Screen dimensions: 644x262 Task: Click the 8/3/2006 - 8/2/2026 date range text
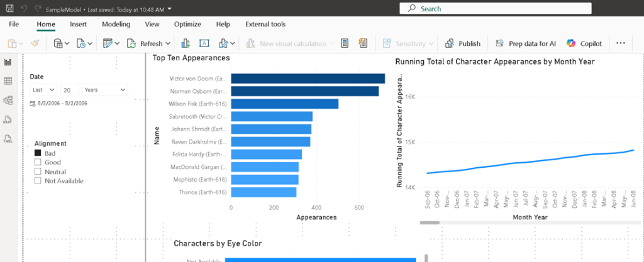tap(62, 104)
